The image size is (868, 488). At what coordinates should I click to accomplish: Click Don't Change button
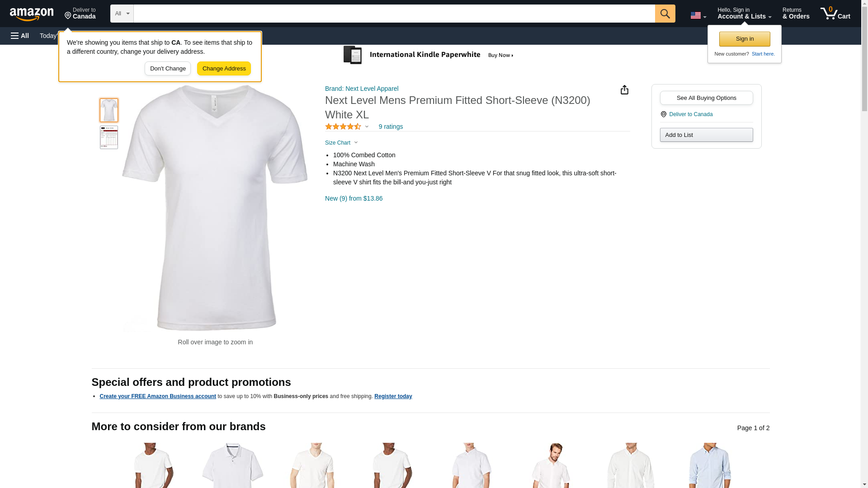(x=168, y=69)
